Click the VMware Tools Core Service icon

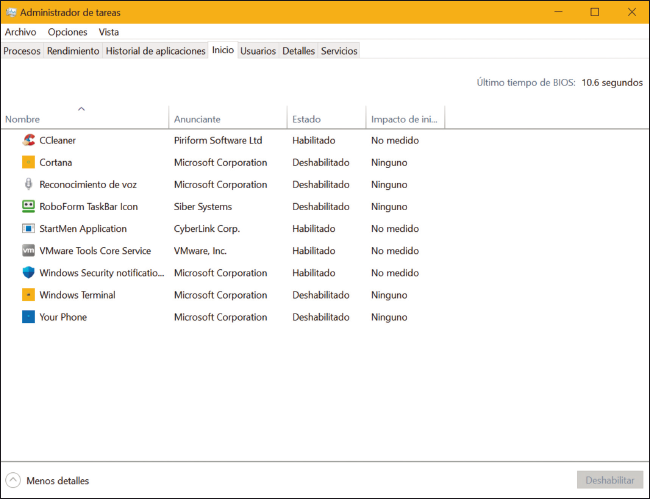coord(29,251)
